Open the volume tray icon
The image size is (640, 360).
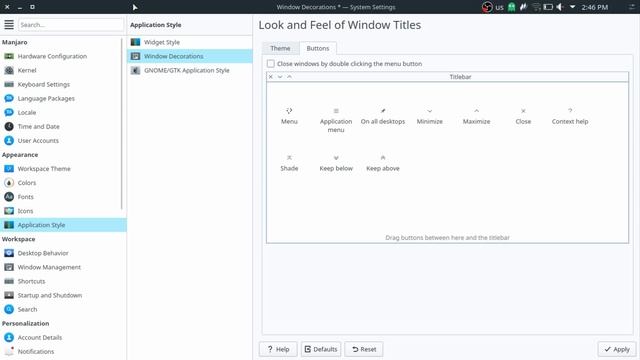[560, 7]
